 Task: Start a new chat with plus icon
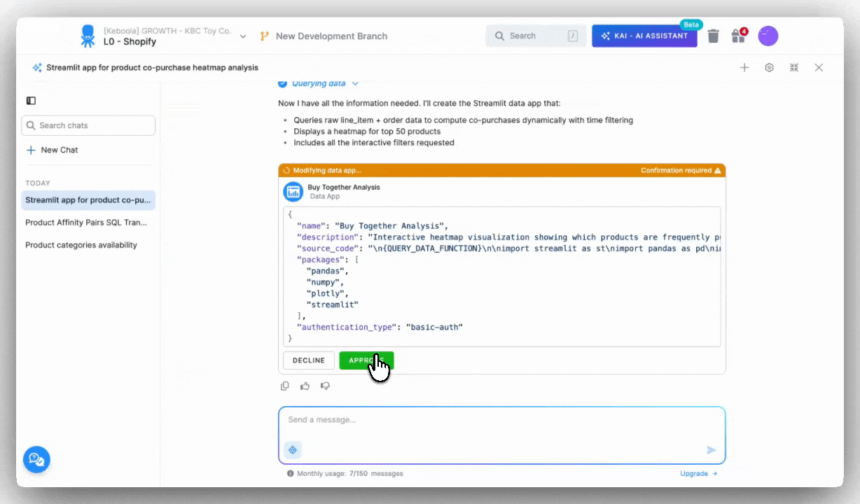(x=744, y=68)
